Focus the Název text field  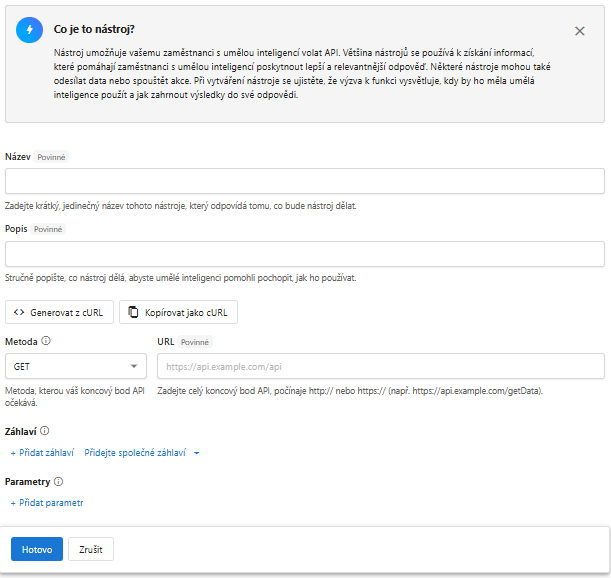tap(305, 181)
